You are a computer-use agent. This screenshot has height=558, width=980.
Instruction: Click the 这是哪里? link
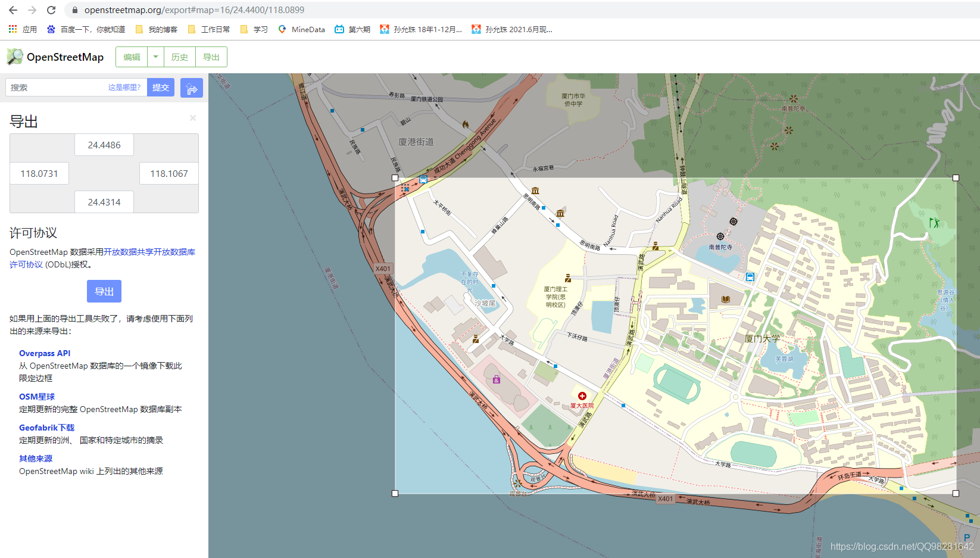(x=124, y=88)
